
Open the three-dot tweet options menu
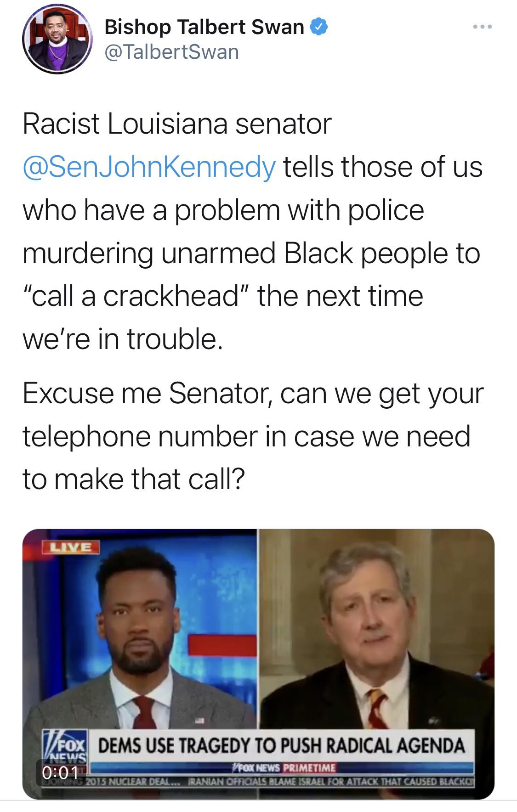click(483, 27)
